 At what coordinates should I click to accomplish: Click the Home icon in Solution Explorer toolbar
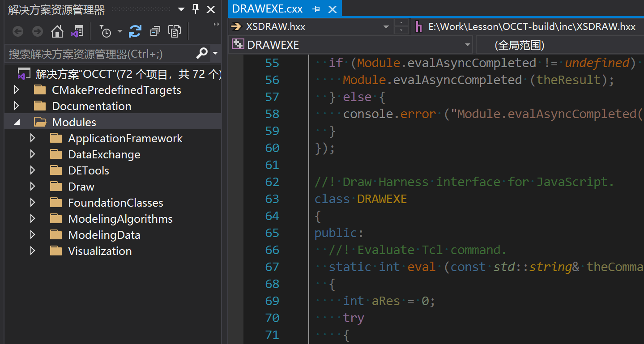[x=57, y=31]
